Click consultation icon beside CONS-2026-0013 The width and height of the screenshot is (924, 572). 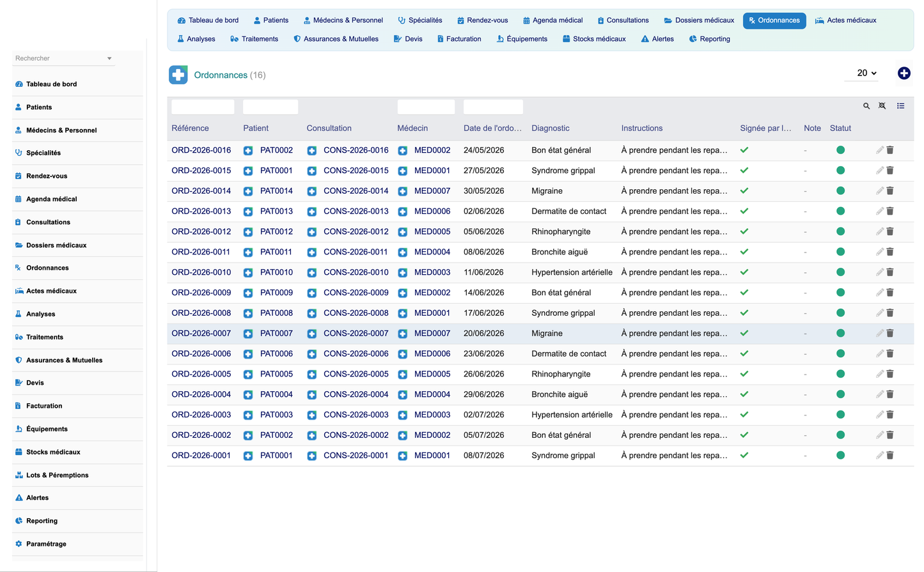click(311, 212)
